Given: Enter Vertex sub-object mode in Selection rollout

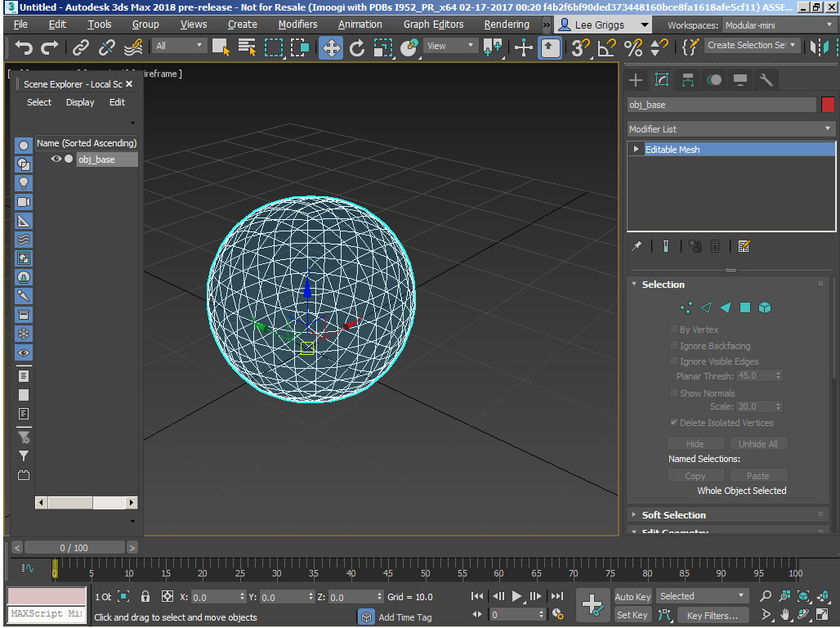Looking at the screenshot, I should coord(686,307).
